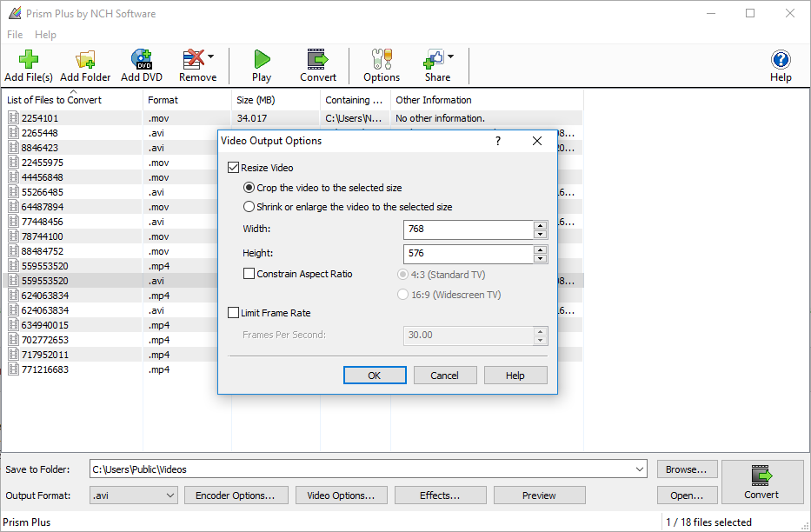Click the Add DVD disc icon
Image resolution: width=811 pixels, height=532 pixels.
[x=141, y=59]
